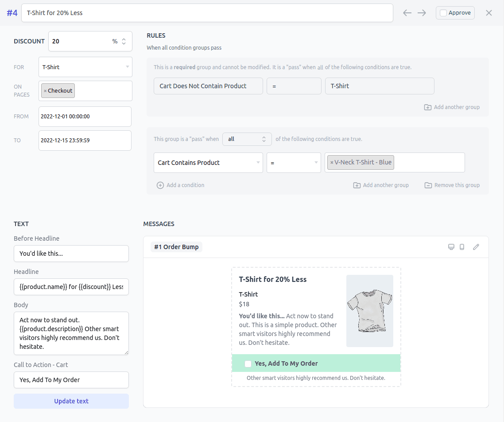Enable the Approve checkbox
Screen dimensions: 504x422
point(443,13)
